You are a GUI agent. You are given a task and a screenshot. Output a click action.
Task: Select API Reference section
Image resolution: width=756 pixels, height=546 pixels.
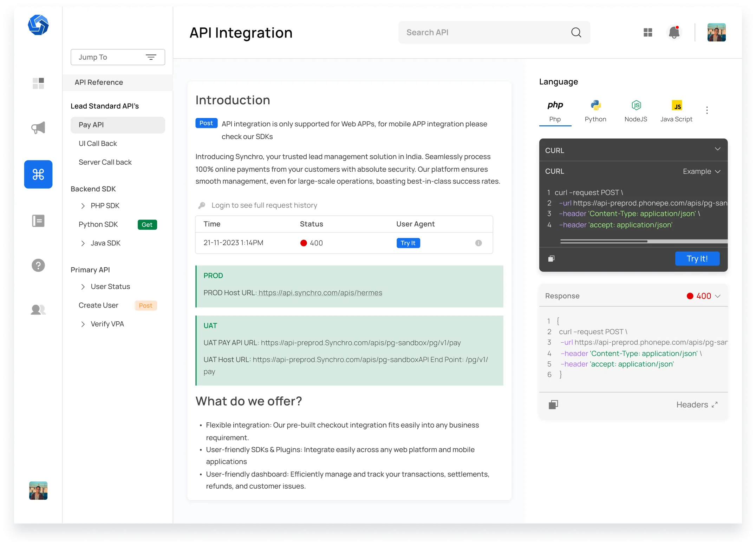click(x=118, y=83)
